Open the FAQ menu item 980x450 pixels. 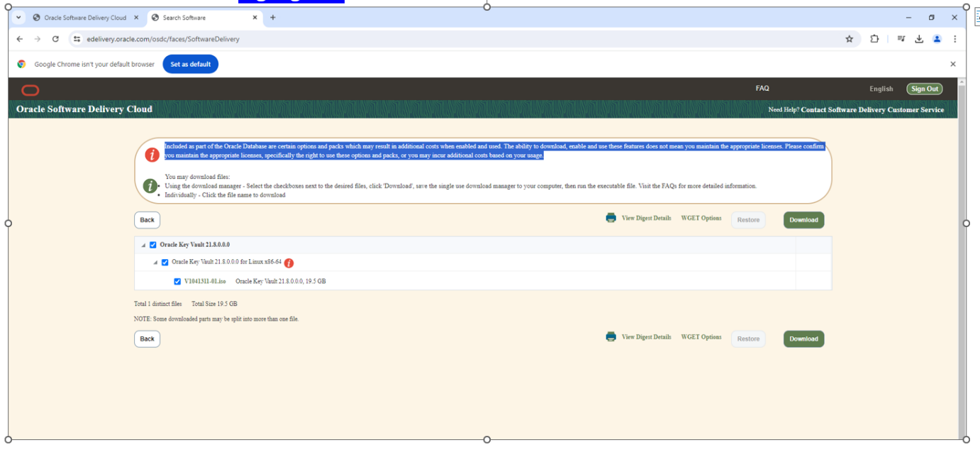click(762, 88)
